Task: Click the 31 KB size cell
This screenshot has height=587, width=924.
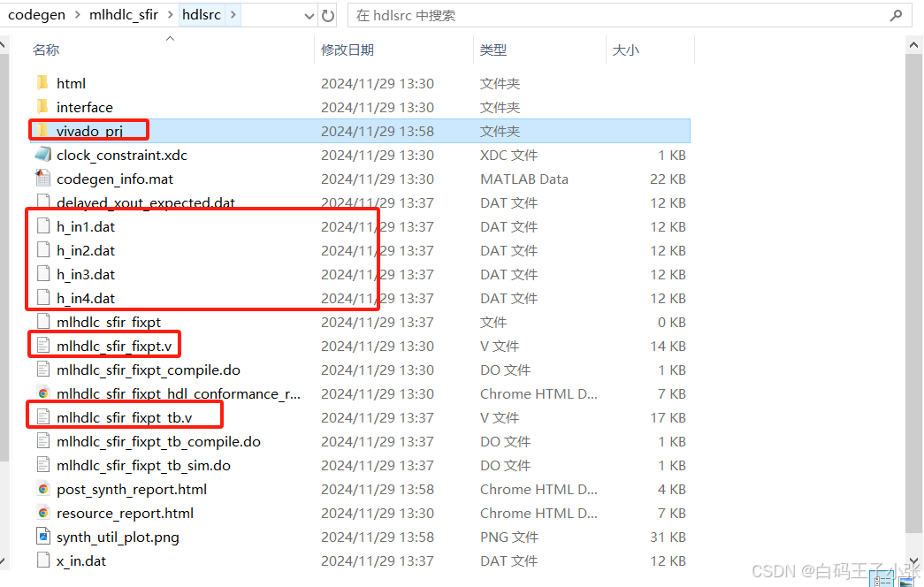Action: click(668, 537)
